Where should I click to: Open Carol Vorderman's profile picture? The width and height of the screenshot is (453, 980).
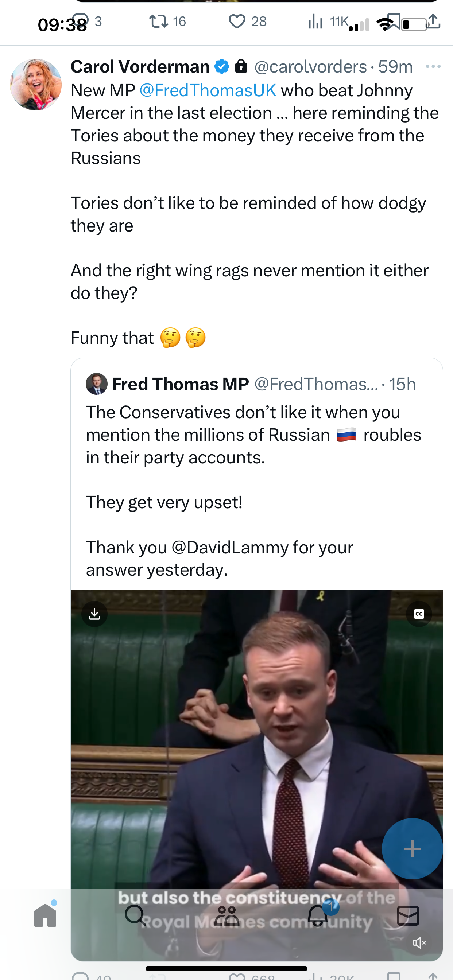point(36,85)
